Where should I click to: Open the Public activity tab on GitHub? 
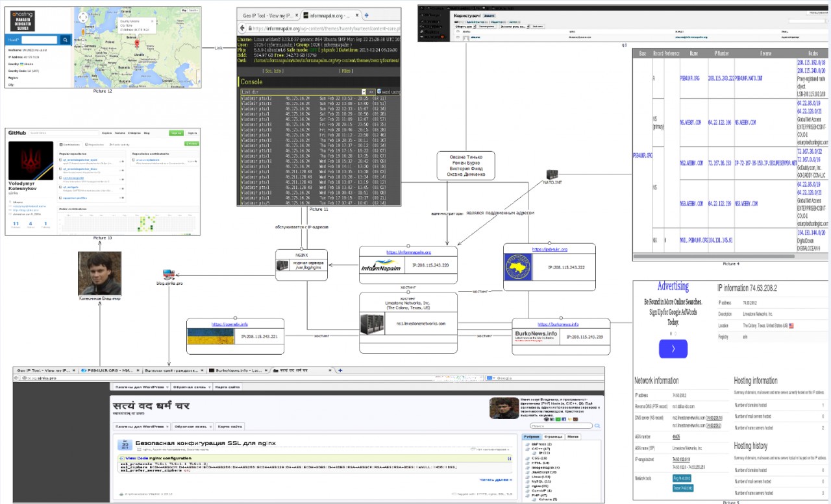[119, 144]
